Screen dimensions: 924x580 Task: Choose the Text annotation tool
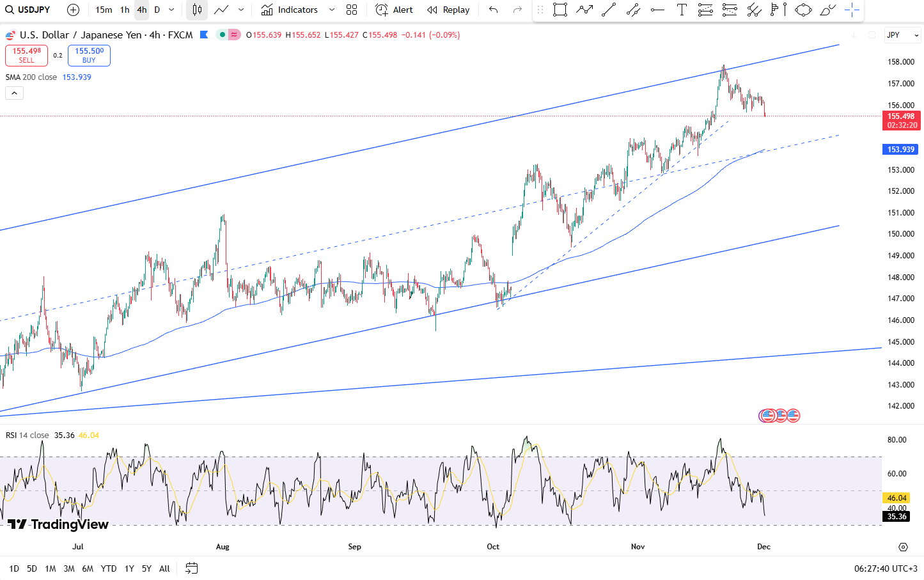(682, 10)
